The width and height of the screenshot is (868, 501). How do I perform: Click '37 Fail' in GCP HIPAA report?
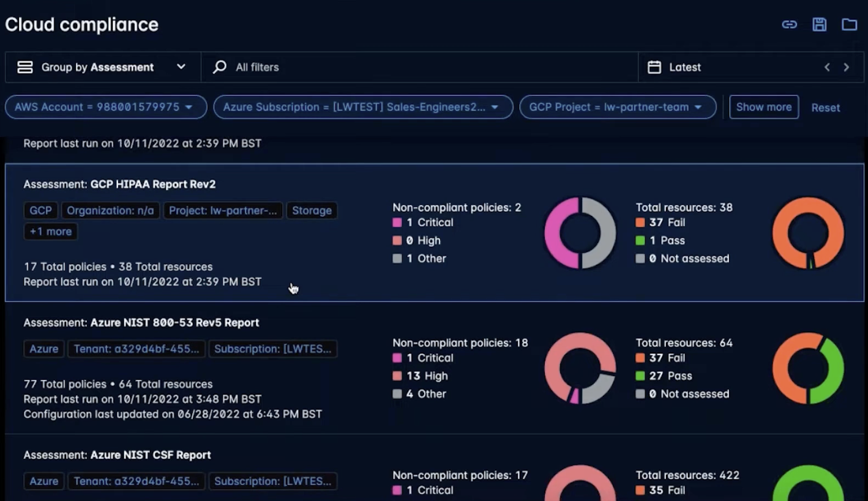click(667, 223)
